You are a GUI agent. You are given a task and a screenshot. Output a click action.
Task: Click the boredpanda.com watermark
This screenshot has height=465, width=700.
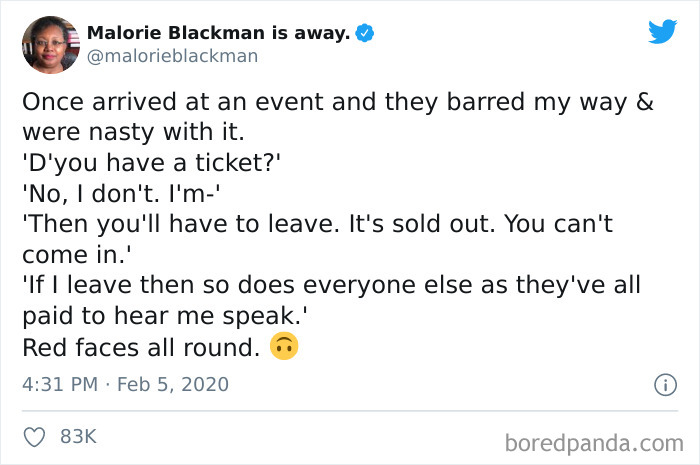click(x=592, y=441)
